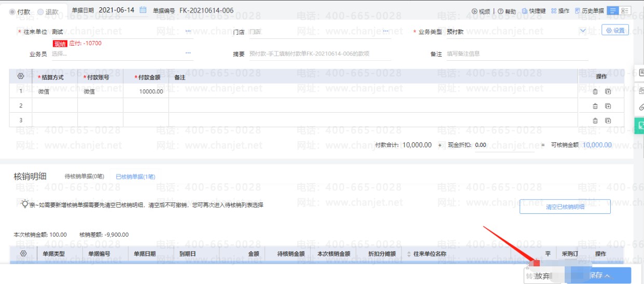Click the 保存 save button
This screenshot has height=284, width=644.
[600, 276]
